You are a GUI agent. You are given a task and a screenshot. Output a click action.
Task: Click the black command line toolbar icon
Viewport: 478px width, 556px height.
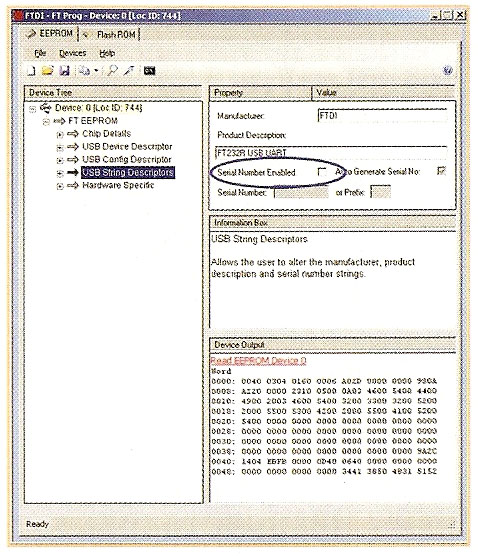coord(149,71)
